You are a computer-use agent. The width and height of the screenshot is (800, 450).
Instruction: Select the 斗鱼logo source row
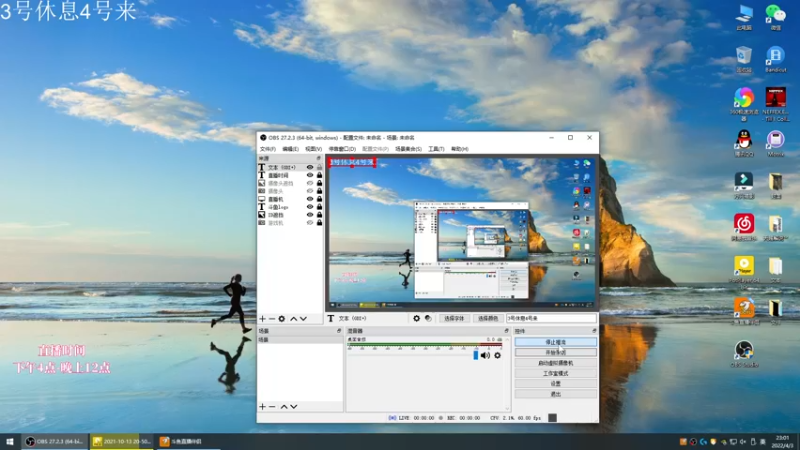[290, 207]
